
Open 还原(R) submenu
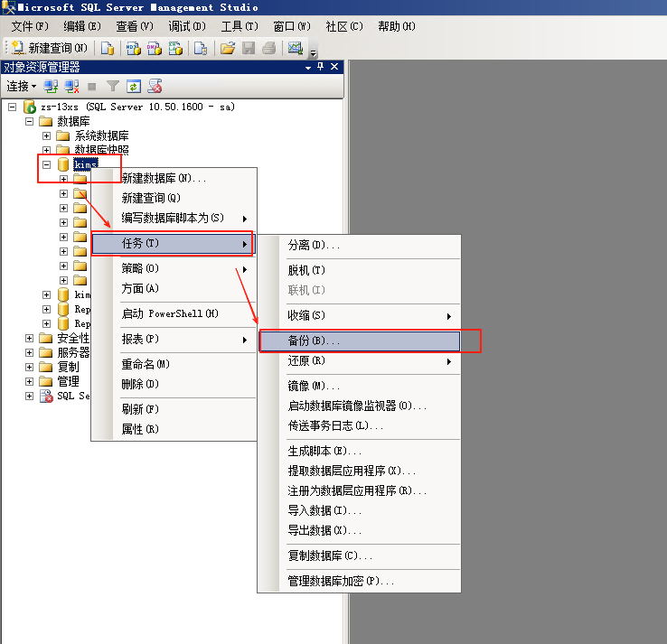point(360,361)
